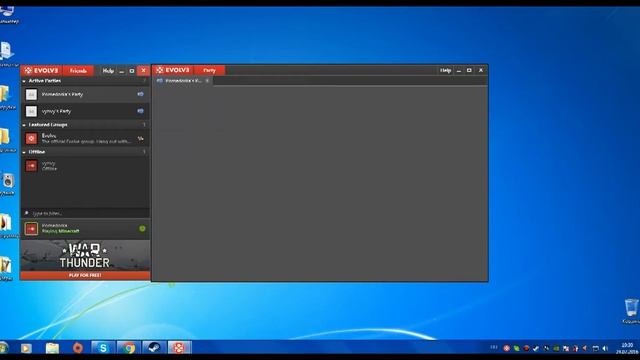Click the Evolve taskbar button

point(179,348)
